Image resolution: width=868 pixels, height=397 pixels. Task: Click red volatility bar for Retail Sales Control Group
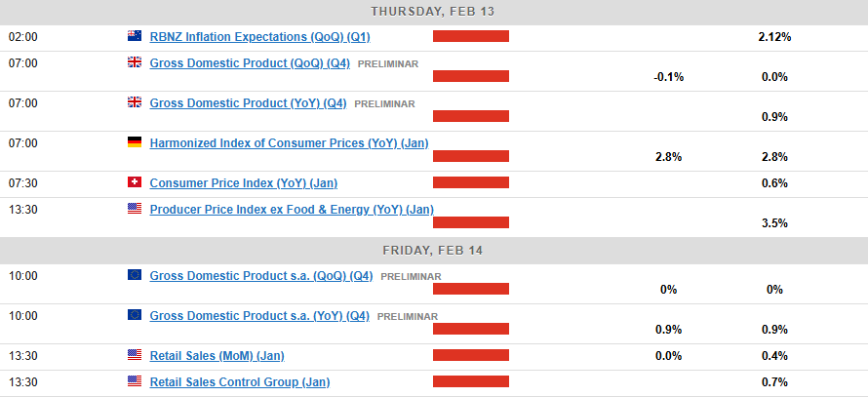tap(471, 381)
